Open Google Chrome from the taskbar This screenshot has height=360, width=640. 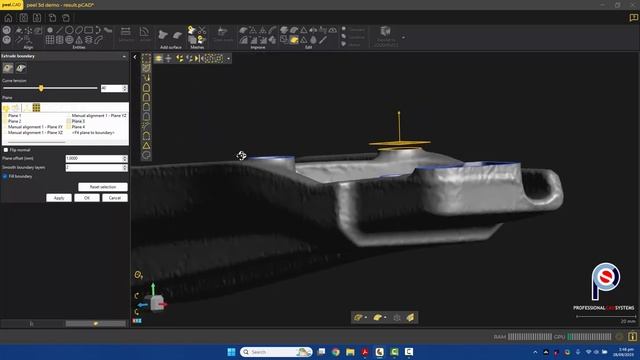point(336,352)
